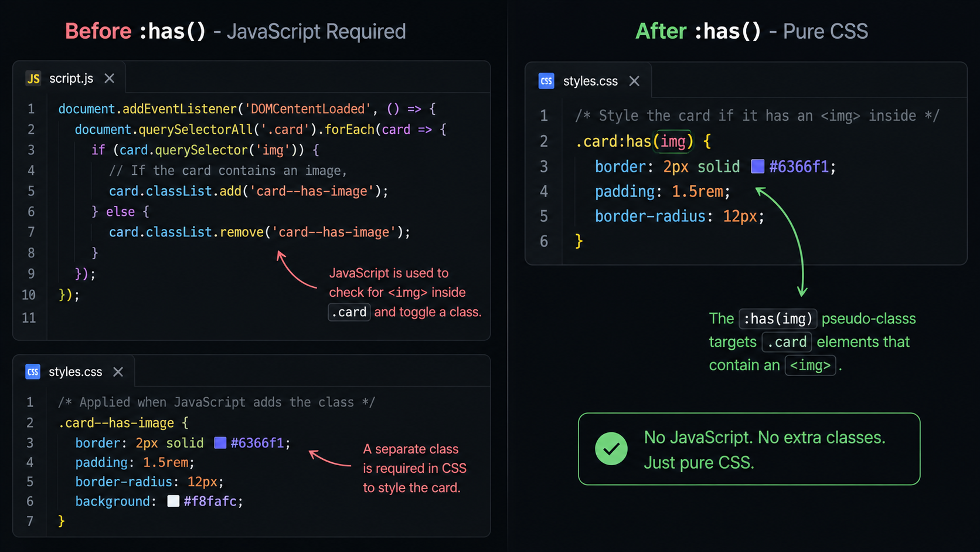Click 'Just pure CSS.' text
The height and width of the screenshot is (552, 980).
point(699,463)
